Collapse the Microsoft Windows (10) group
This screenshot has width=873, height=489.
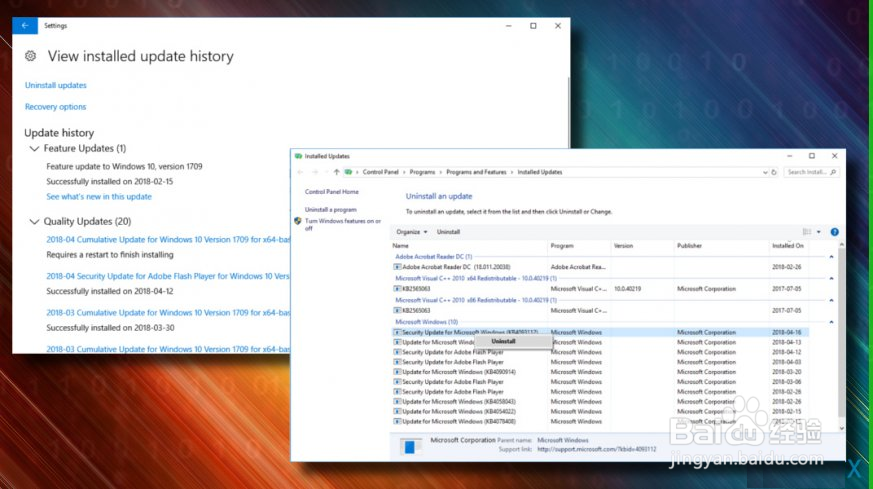(831, 322)
